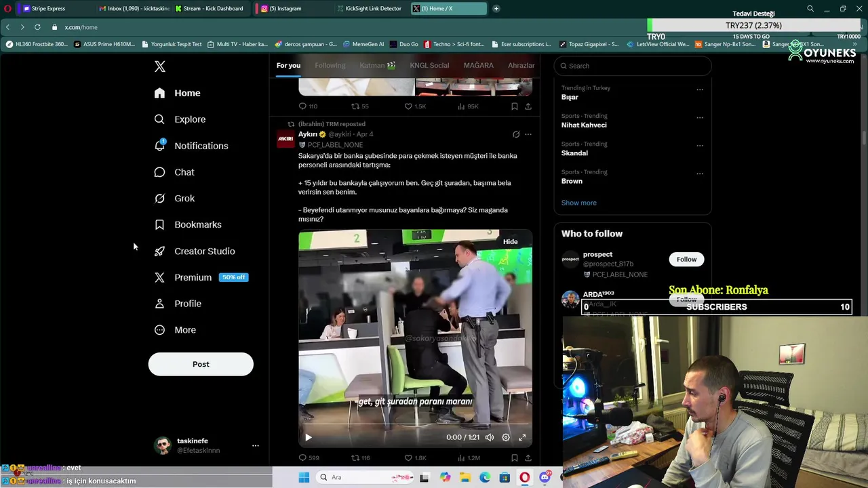Open more options for Nihat Kahveci trend

[x=700, y=117]
